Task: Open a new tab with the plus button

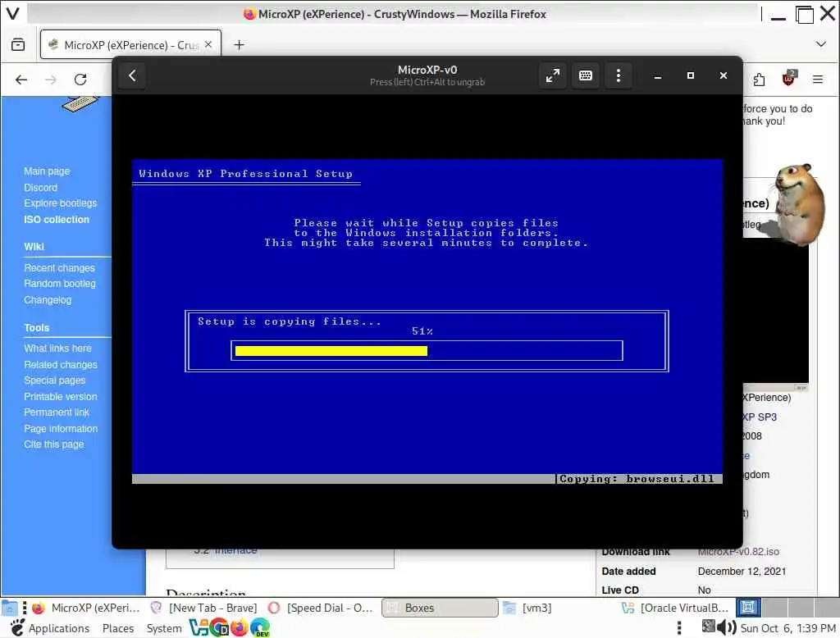Action: tap(239, 45)
